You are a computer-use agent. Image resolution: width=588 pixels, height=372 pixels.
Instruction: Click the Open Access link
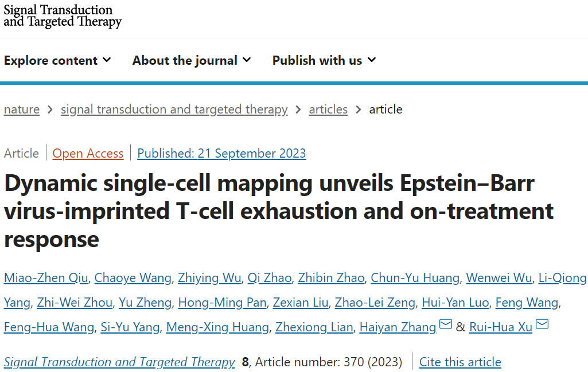pyautogui.click(x=88, y=154)
